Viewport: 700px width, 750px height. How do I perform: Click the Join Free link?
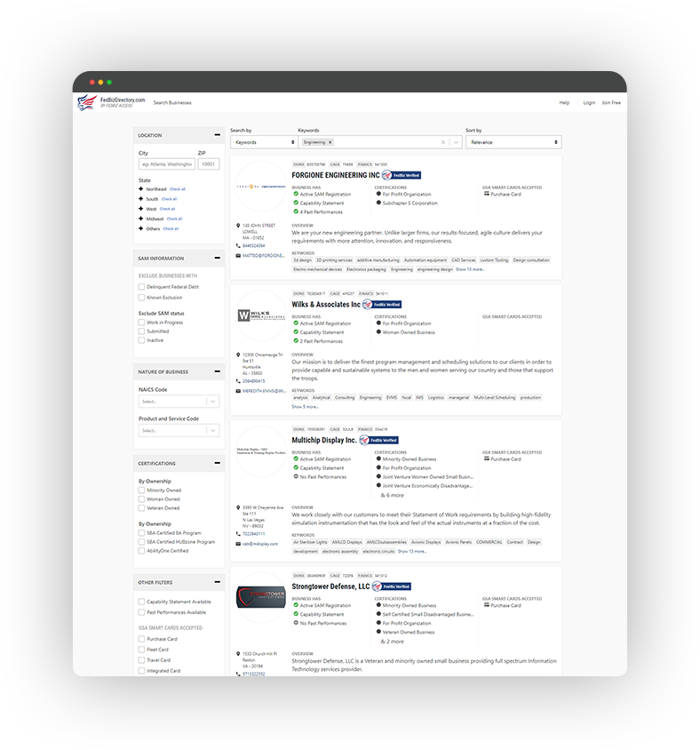[611, 103]
